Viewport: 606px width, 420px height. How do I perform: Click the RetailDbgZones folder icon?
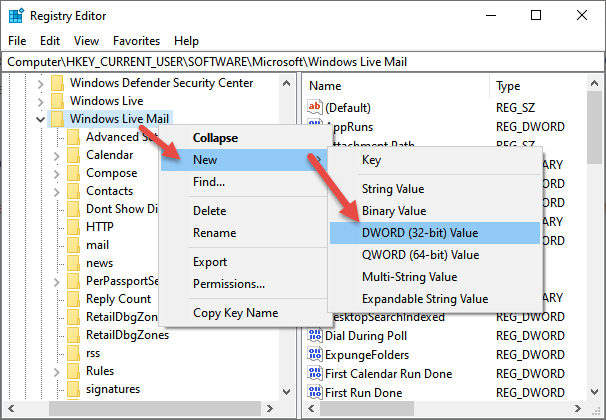click(x=73, y=335)
